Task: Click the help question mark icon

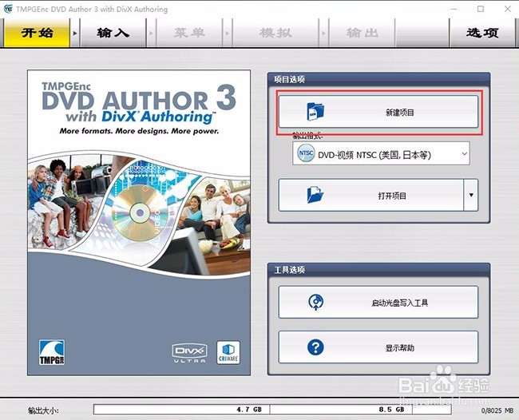Action: [x=315, y=347]
